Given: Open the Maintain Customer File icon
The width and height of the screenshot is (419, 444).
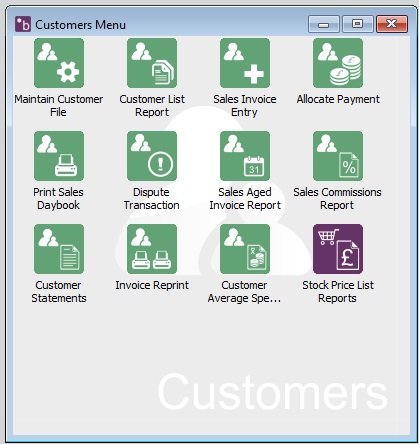Looking at the screenshot, I should (59, 63).
